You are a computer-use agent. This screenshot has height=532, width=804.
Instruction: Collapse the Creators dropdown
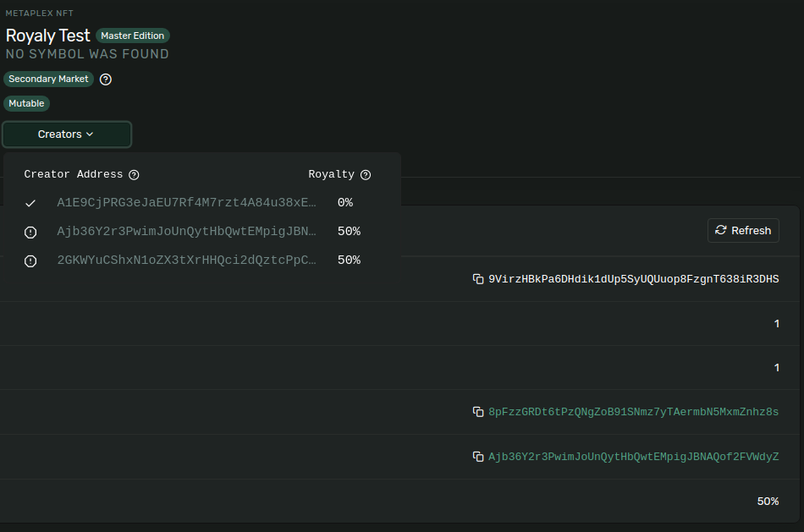(67, 134)
